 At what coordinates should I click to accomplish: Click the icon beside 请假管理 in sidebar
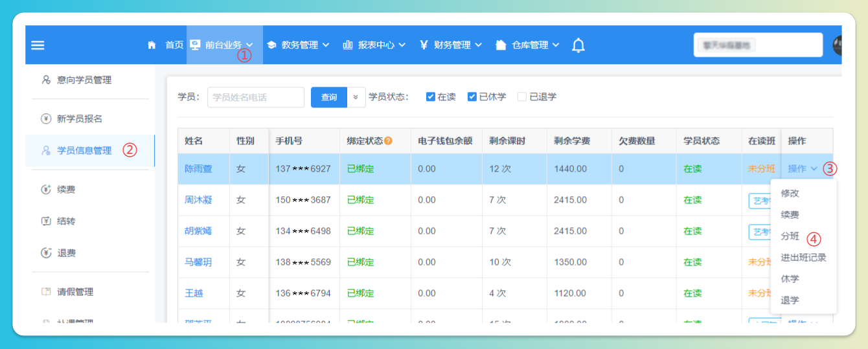46,291
